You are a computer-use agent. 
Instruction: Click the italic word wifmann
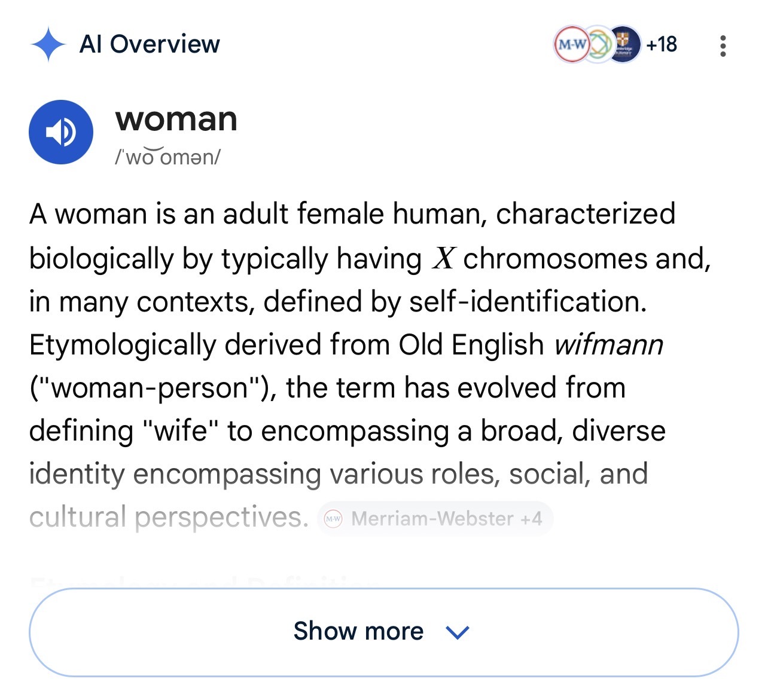(608, 345)
